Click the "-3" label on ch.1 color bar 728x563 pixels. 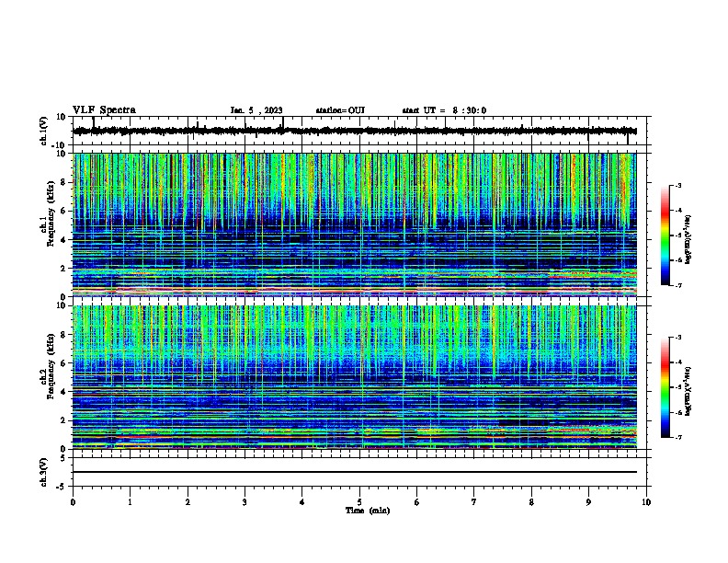678,185
